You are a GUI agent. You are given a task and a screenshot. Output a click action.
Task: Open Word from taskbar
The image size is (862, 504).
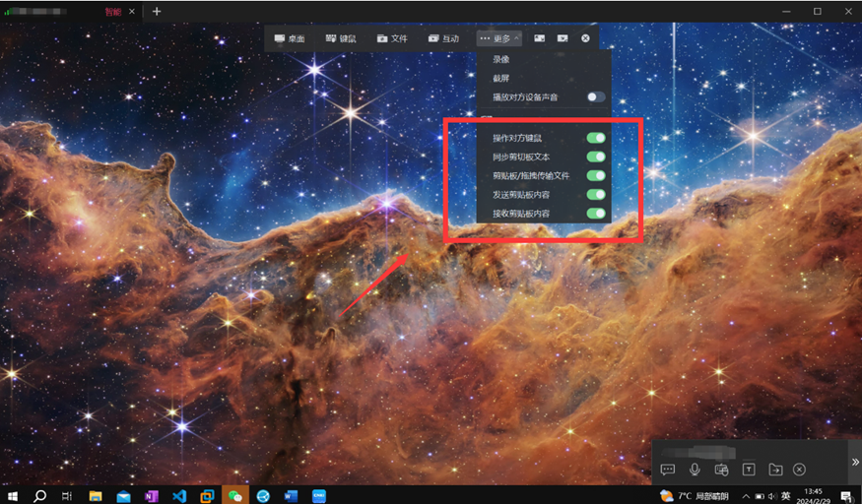click(x=291, y=496)
